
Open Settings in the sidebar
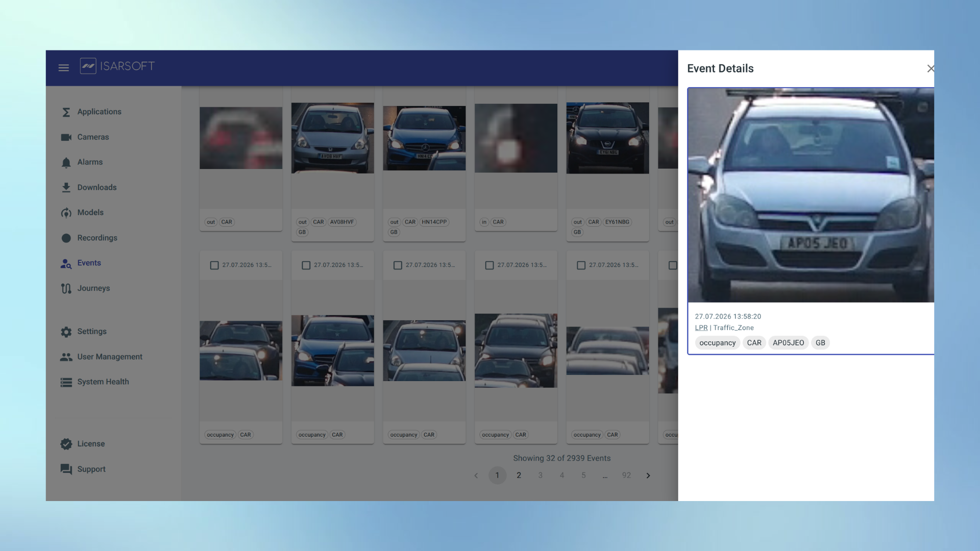92,332
